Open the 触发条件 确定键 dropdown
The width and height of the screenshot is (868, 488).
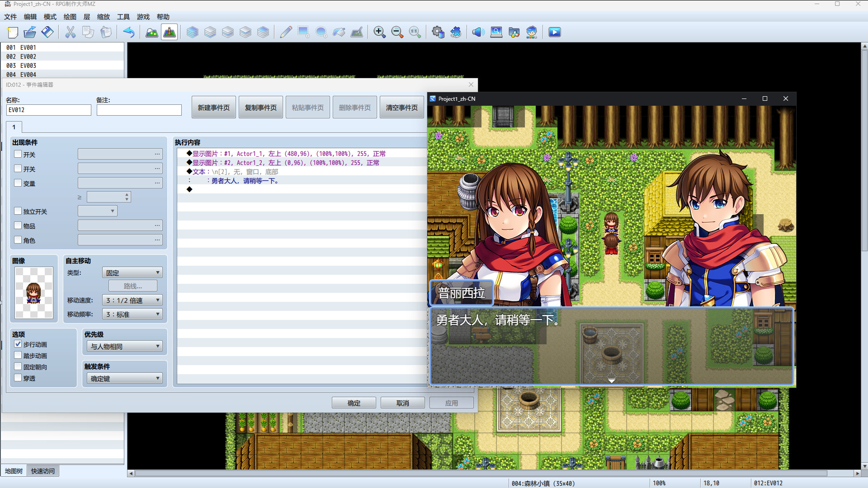pos(125,379)
